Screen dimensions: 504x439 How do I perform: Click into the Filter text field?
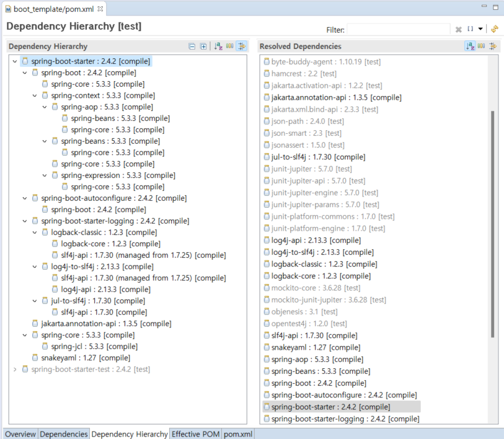(398, 29)
